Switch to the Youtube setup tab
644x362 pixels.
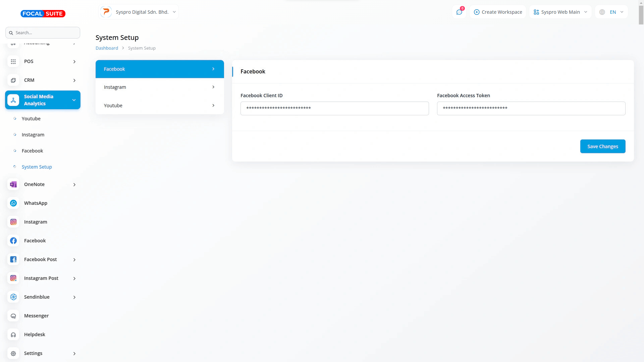(160, 106)
